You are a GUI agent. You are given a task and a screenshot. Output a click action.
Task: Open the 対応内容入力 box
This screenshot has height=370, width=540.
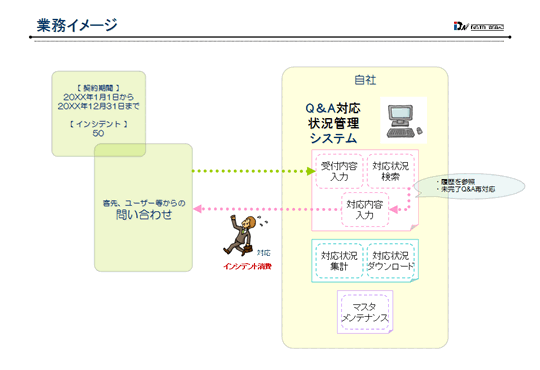tap(365, 209)
